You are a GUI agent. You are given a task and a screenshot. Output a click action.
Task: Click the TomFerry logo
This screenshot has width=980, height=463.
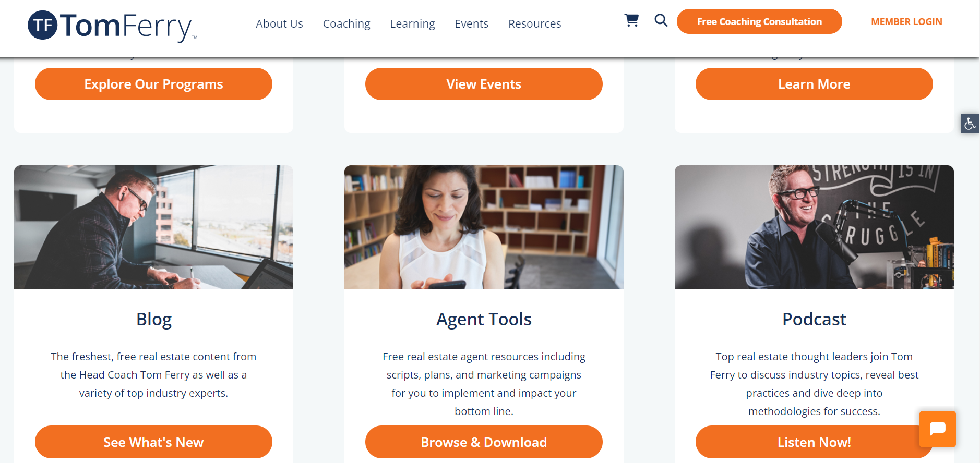113,26
